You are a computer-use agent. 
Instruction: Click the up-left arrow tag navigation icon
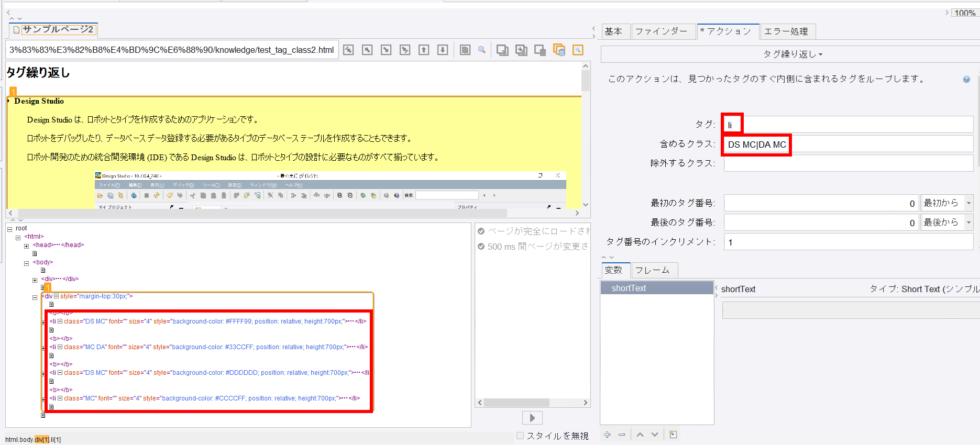[367, 50]
